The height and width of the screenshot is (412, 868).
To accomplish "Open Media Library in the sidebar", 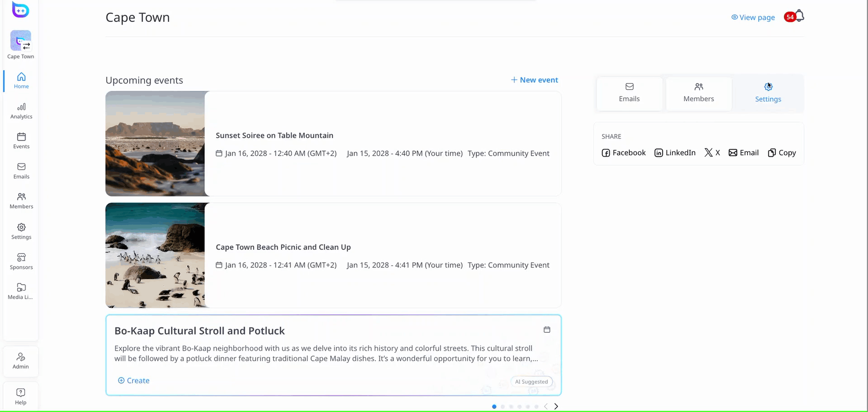I will click(21, 291).
